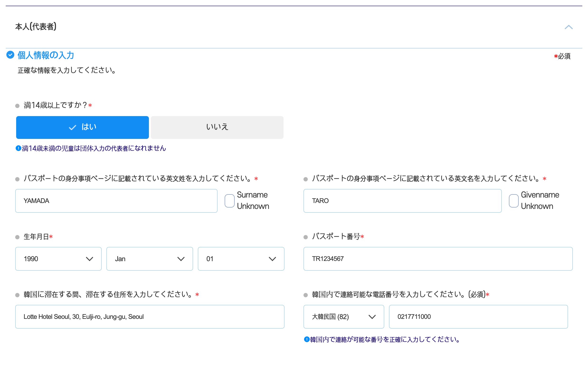Select はい for age 14 or older
Viewport: 588px width, 368px height.
pos(82,127)
